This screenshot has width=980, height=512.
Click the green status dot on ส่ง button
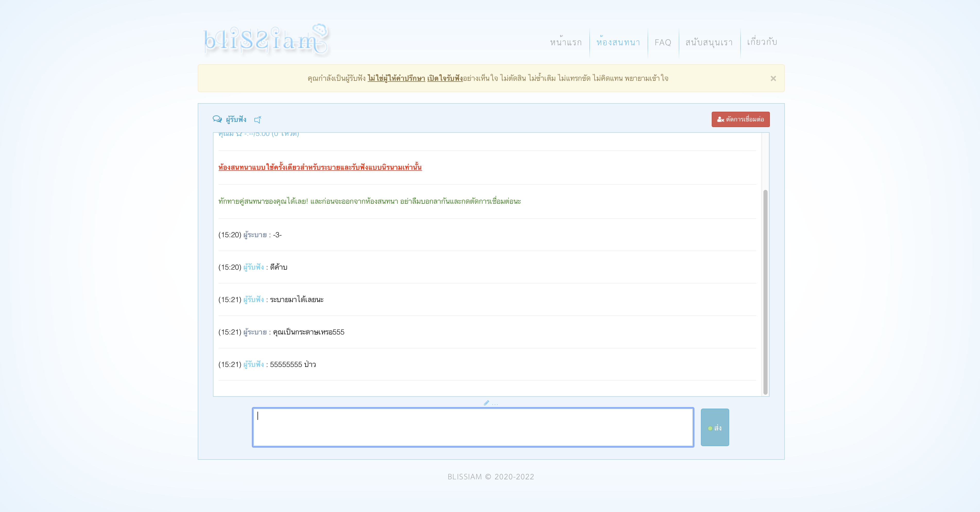710,428
